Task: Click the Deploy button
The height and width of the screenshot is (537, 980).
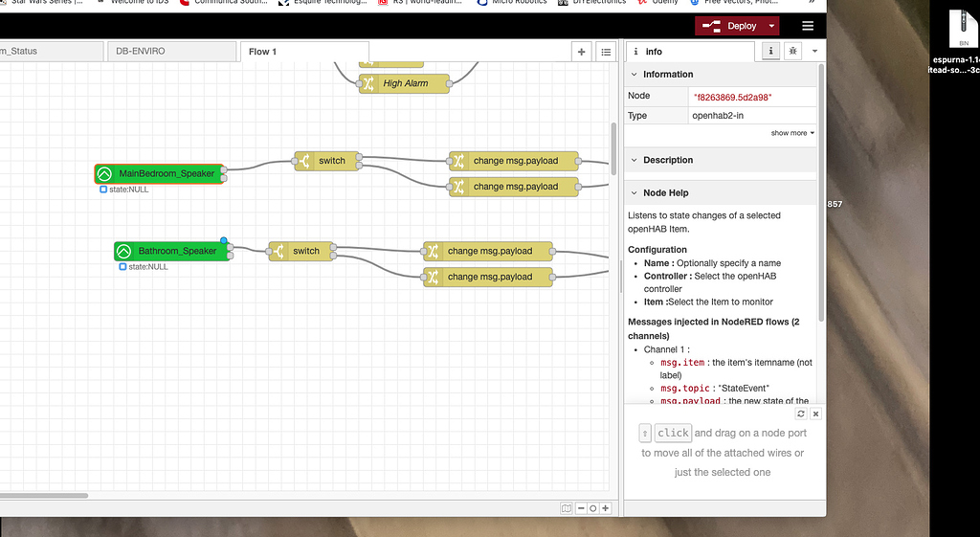Action: [730, 26]
